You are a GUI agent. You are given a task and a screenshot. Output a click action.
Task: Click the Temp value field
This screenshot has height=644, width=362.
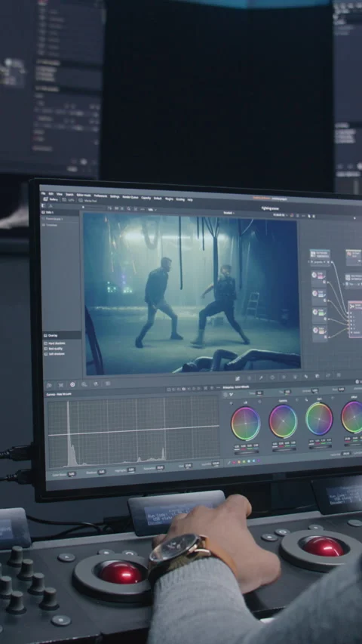pos(259,393)
